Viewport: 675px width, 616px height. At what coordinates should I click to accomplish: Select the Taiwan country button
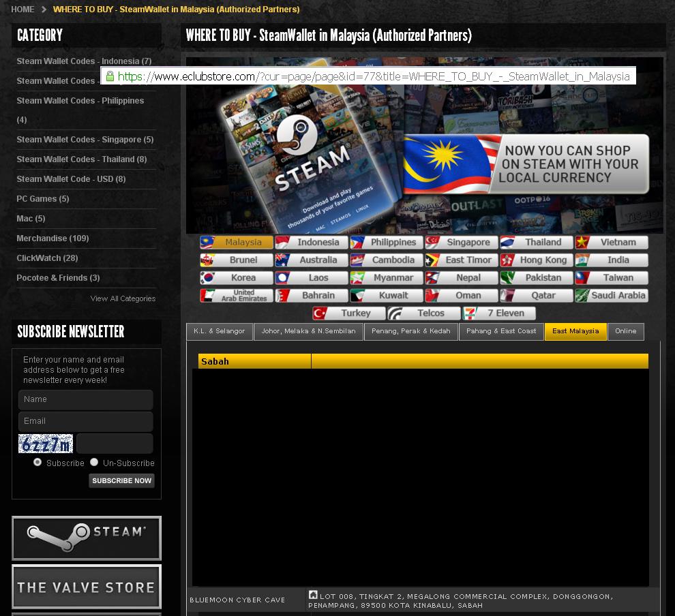612,278
